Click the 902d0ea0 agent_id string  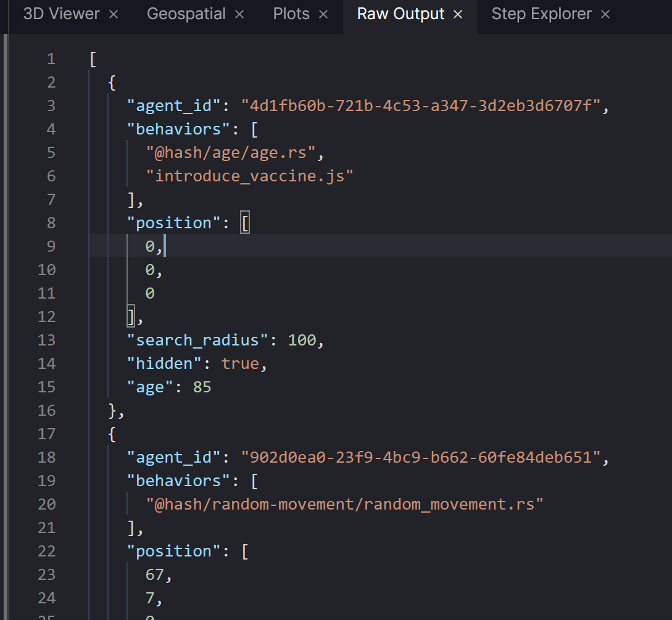pos(421,458)
